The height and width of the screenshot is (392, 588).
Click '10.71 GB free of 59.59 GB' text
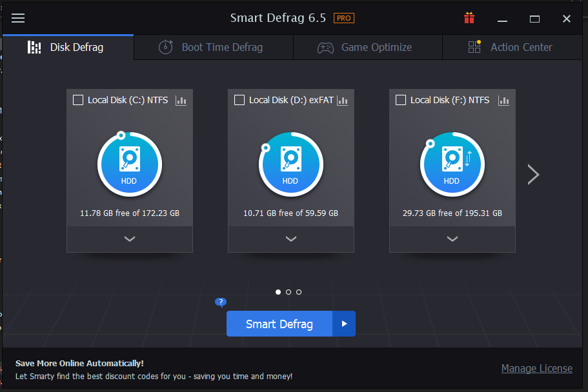tap(291, 213)
